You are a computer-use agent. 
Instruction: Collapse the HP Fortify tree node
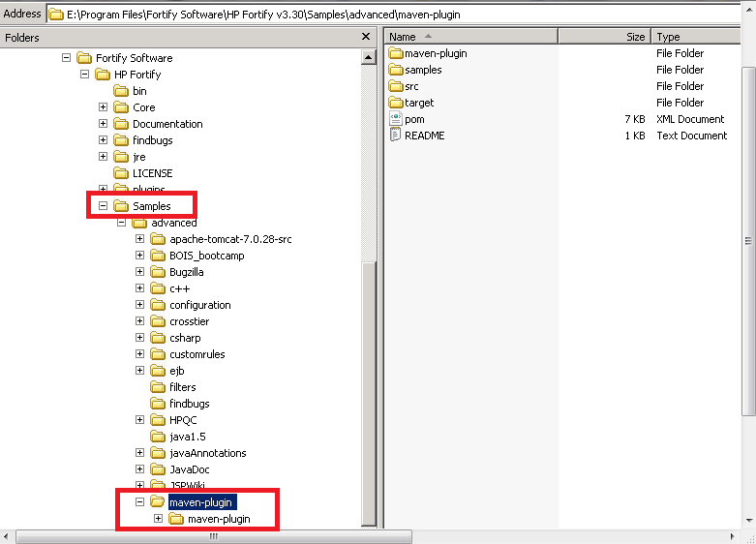coord(84,75)
